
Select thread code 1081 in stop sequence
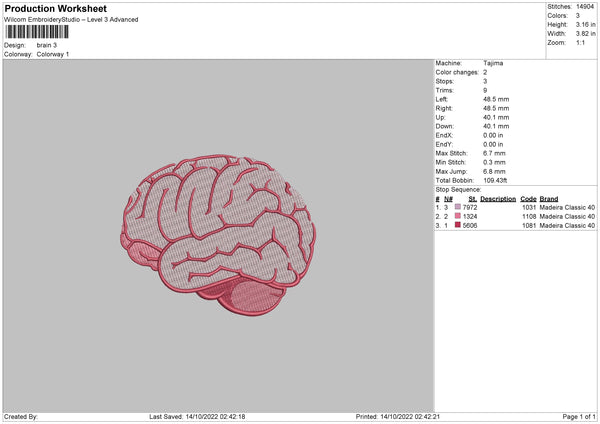pyautogui.click(x=528, y=226)
